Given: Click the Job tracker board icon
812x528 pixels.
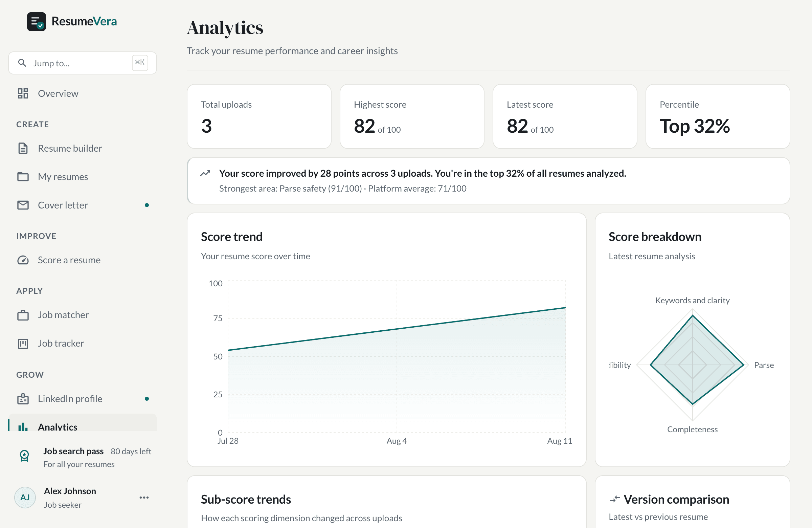Looking at the screenshot, I should click(23, 343).
